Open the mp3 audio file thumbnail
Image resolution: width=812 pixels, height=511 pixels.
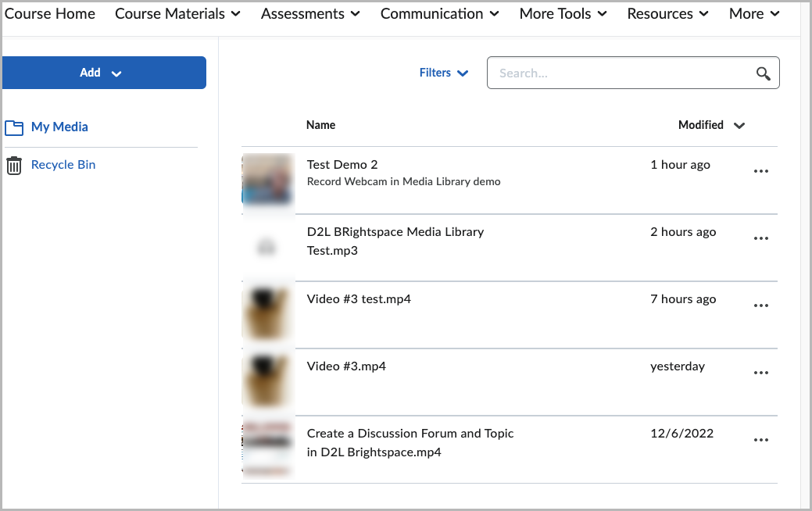(268, 246)
